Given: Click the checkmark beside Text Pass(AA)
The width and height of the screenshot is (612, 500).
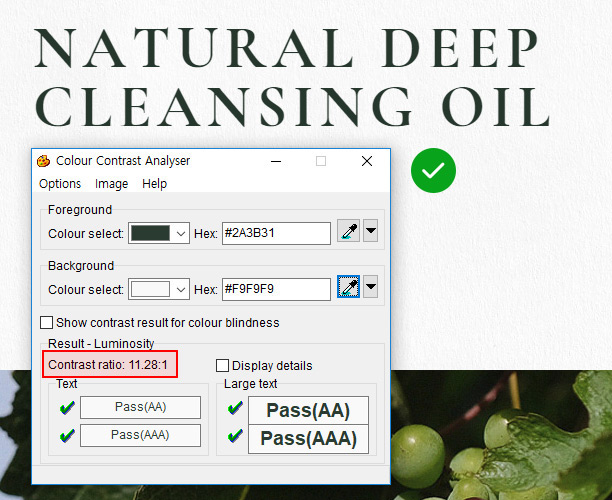Looking at the screenshot, I should click(67, 408).
